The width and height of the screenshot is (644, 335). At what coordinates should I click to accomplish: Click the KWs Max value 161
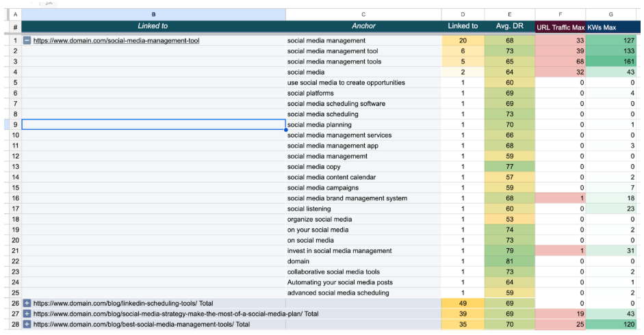tap(612, 62)
